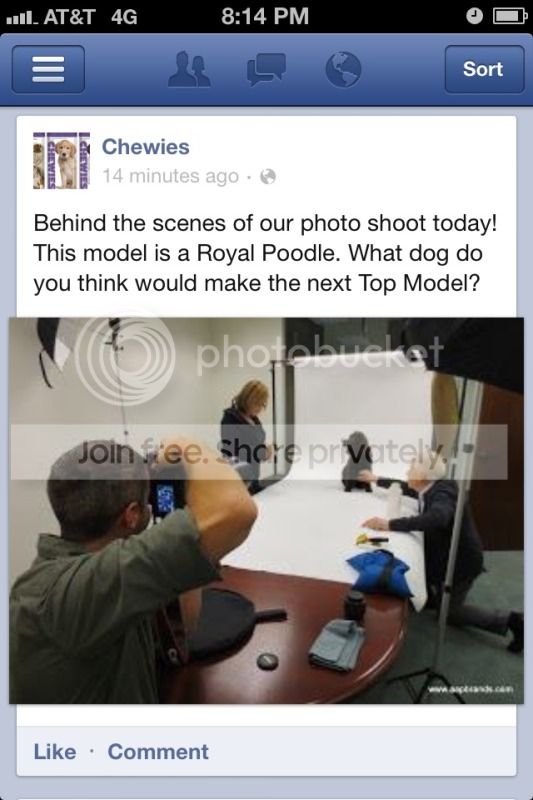Open the messages chat icon
The image size is (533, 800).
click(266, 69)
